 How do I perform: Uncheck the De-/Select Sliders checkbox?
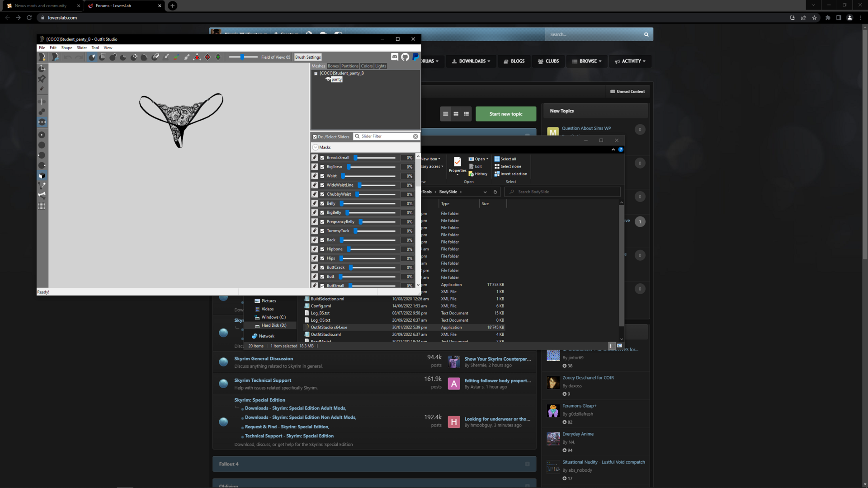tap(315, 137)
